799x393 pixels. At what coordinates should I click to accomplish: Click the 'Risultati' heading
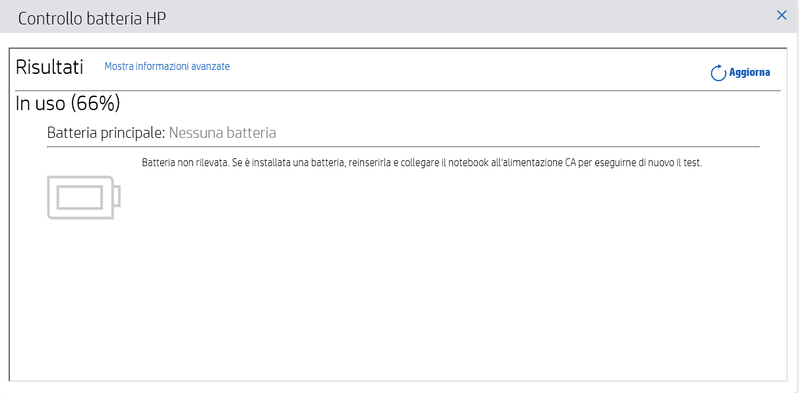(49, 67)
